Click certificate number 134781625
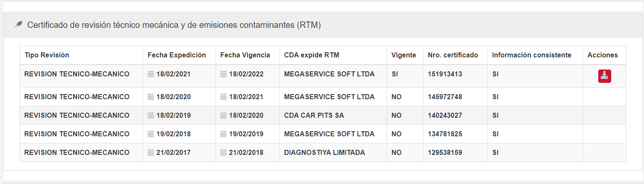This screenshot has width=644, height=184. click(445, 134)
